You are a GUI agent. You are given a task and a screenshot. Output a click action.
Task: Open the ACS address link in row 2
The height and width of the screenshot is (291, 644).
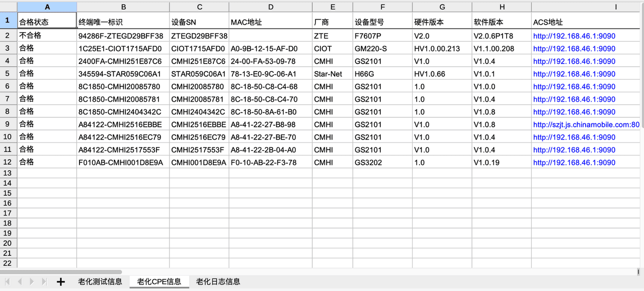pyautogui.click(x=574, y=36)
